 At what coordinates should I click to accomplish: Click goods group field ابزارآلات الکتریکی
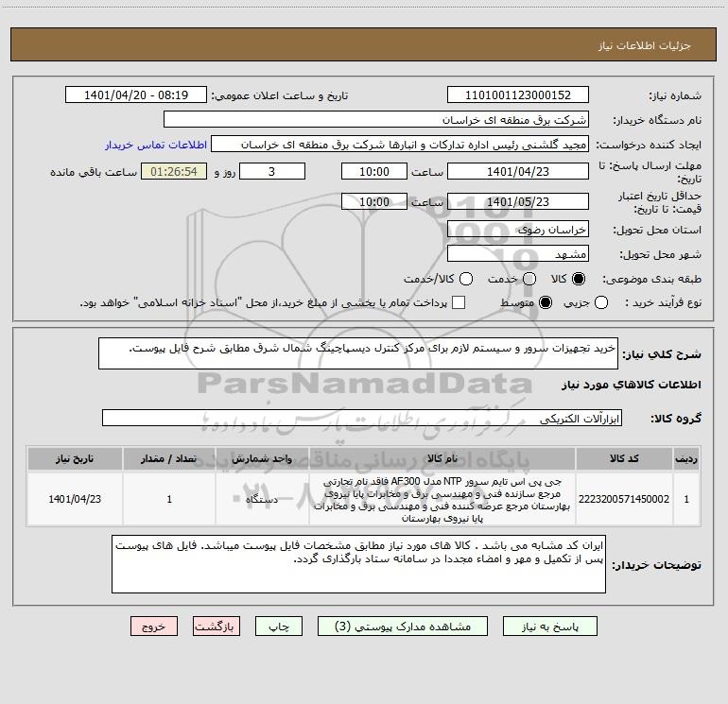click(x=362, y=418)
